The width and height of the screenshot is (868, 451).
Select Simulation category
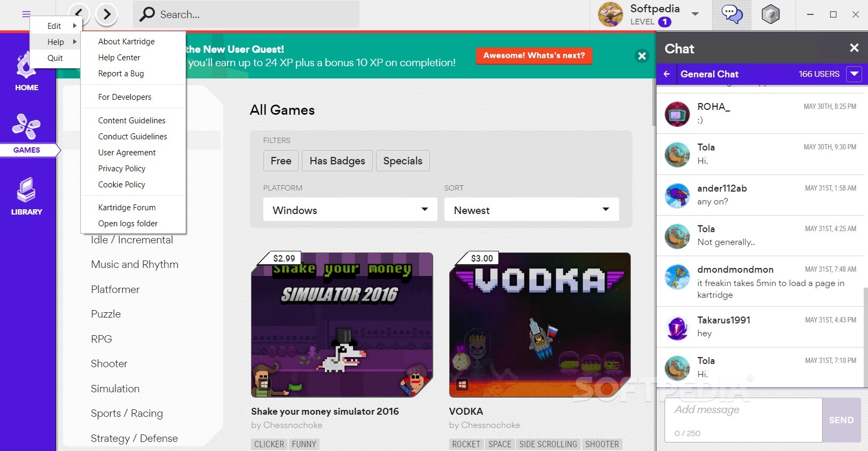pos(115,389)
